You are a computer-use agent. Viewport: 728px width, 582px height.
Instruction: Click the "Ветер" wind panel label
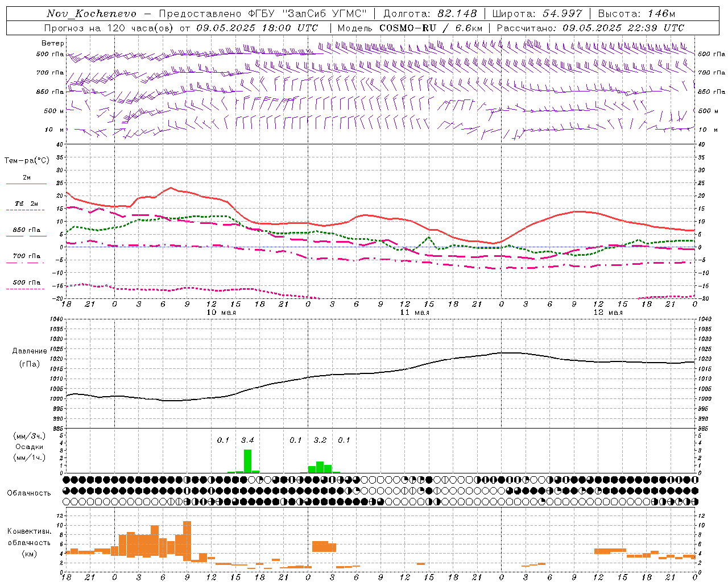[x=53, y=43]
